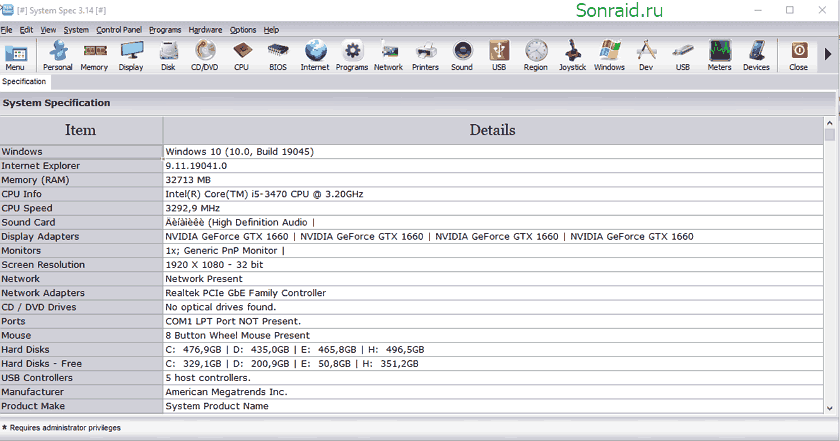Screen dimensions: 840x441
Task: Open the Internet globe icon
Action: (315, 56)
